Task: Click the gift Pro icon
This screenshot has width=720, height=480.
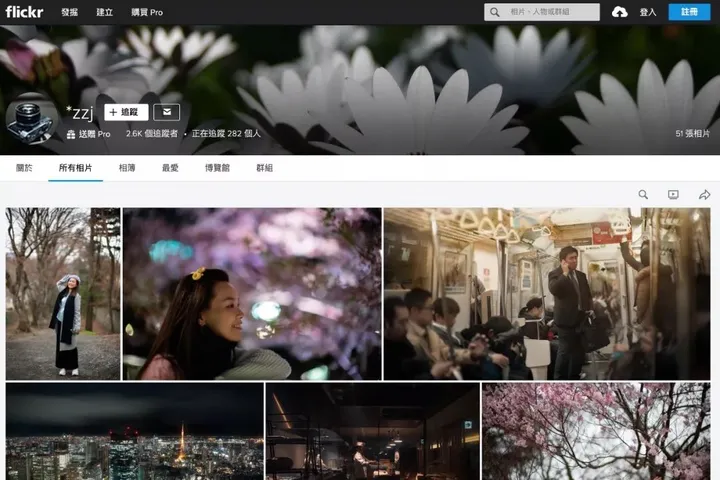Action: pyautogui.click(x=71, y=134)
